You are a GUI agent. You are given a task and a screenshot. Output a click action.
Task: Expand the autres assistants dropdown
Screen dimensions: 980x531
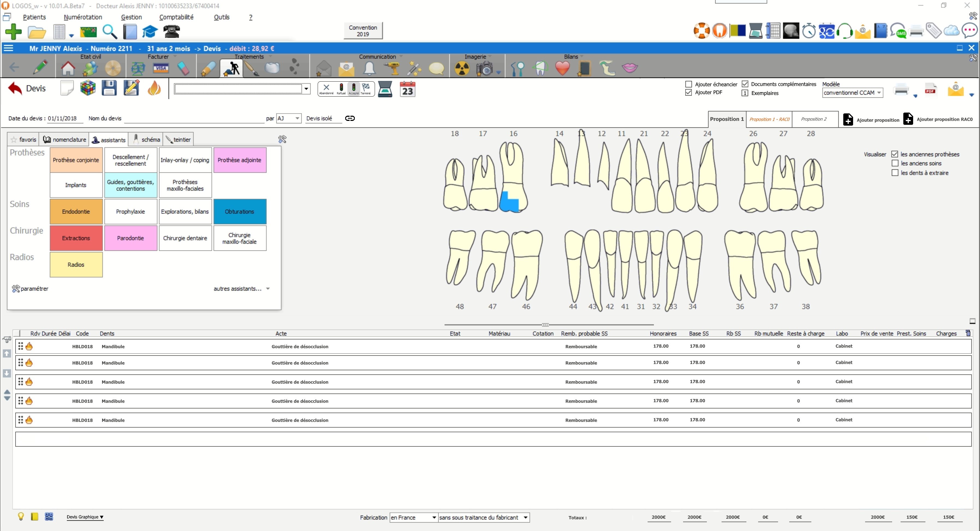[x=242, y=289]
